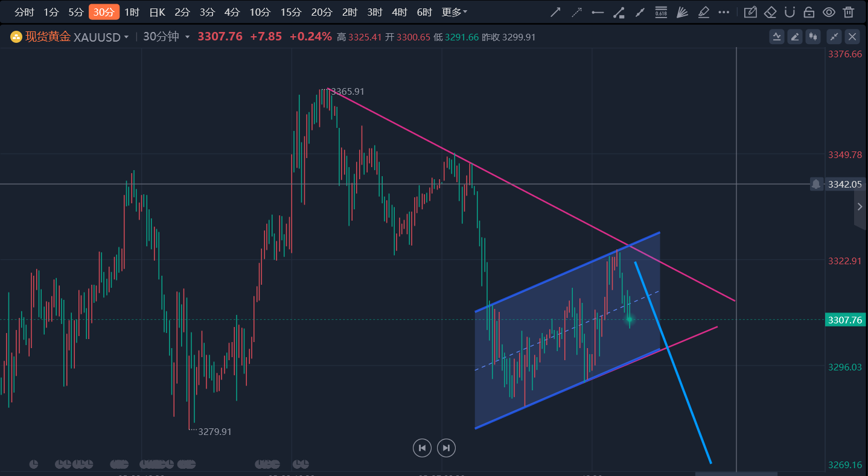Switch to 1时 timeframe tab
Image resolution: width=868 pixels, height=476 pixels.
click(132, 12)
